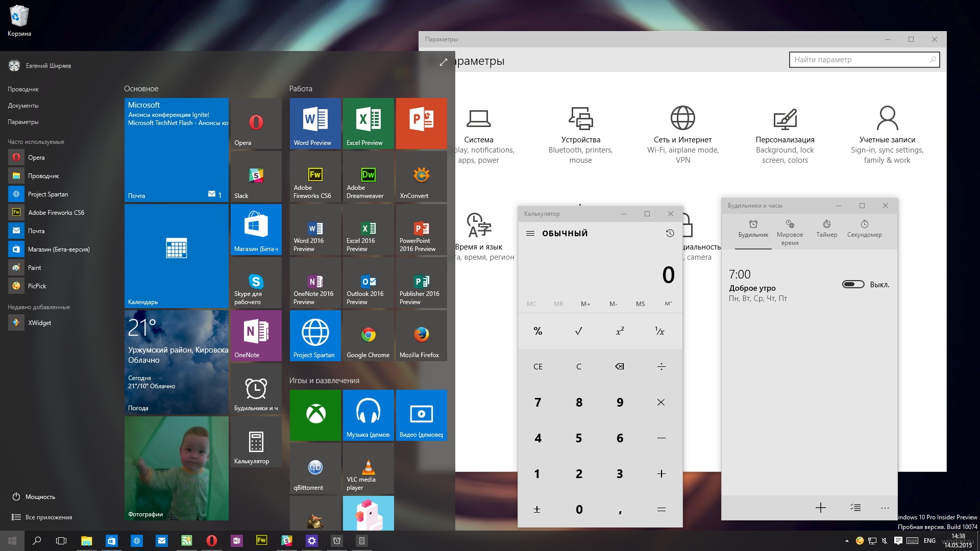Open Personalization settings category
This screenshot has height=551, width=980.
[x=785, y=135]
